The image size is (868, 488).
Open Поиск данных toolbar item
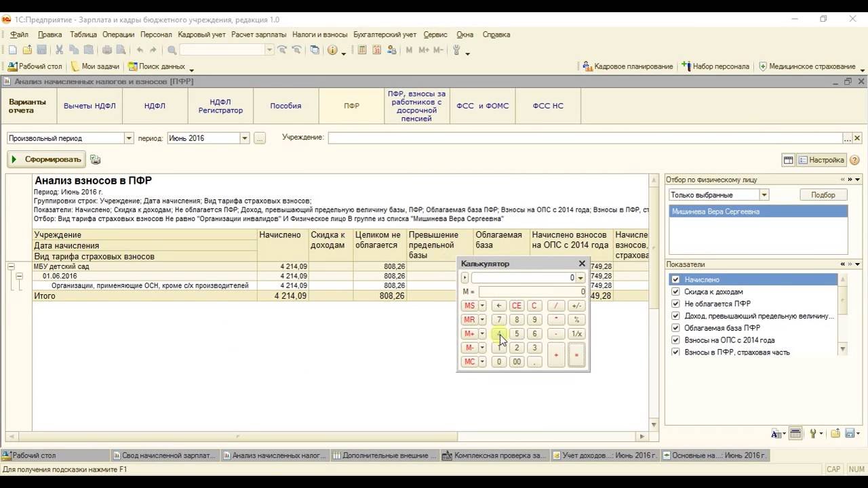[156, 66]
